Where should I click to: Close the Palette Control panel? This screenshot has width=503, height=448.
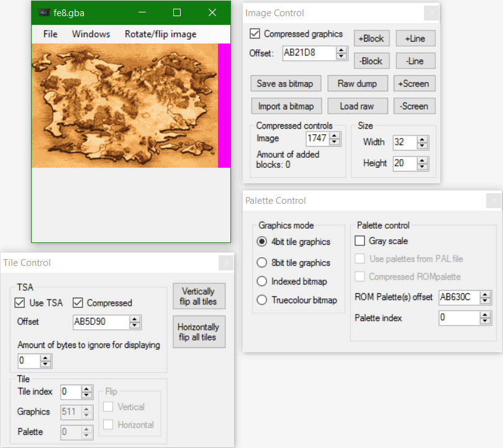point(494,201)
